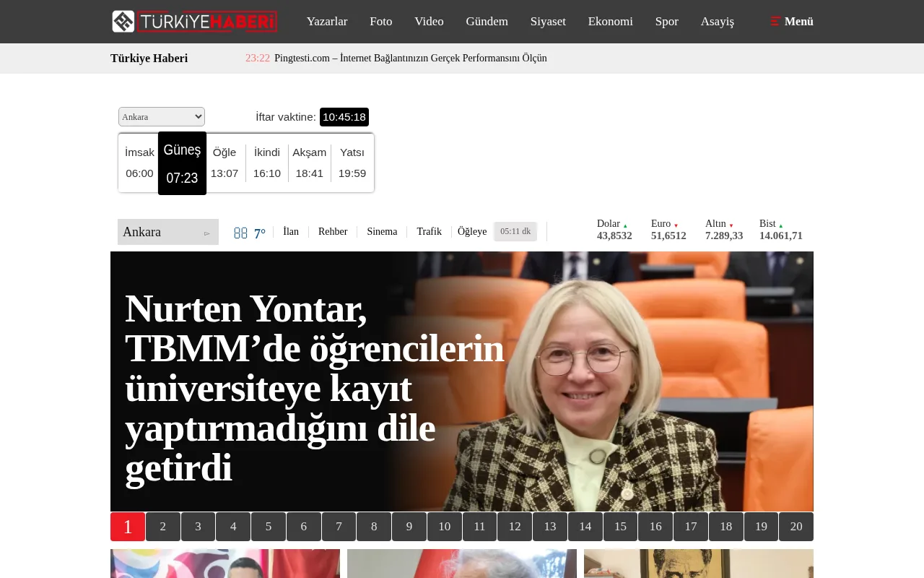Click the digital temperature display icon
The image size is (924, 578).
(241, 233)
